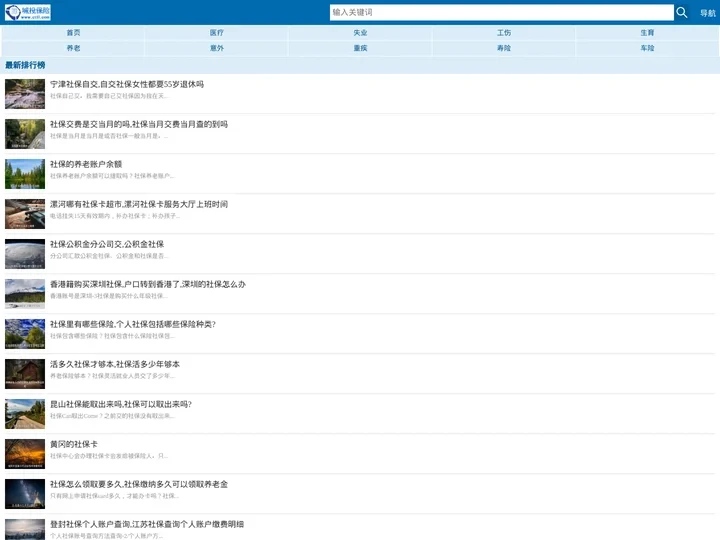Click summary under 社保的养老账户余额 title
The height and width of the screenshot is (540, 720).
[112, 175]
